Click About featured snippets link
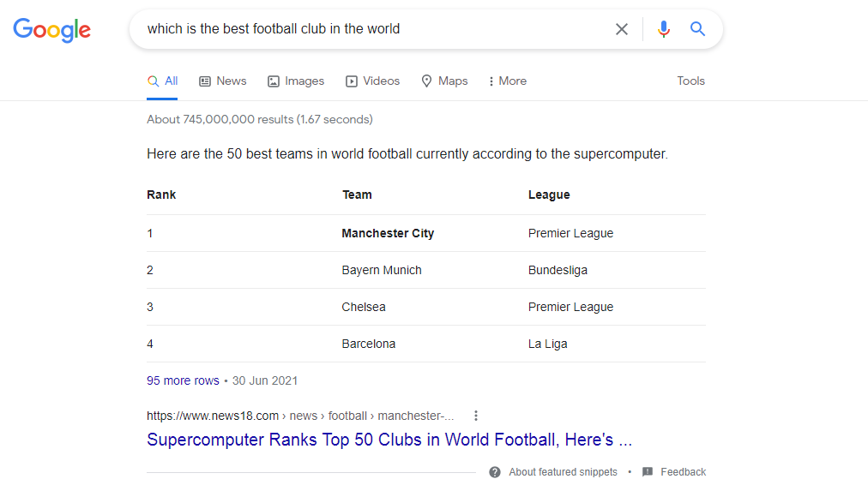 (x=563, y=472)
